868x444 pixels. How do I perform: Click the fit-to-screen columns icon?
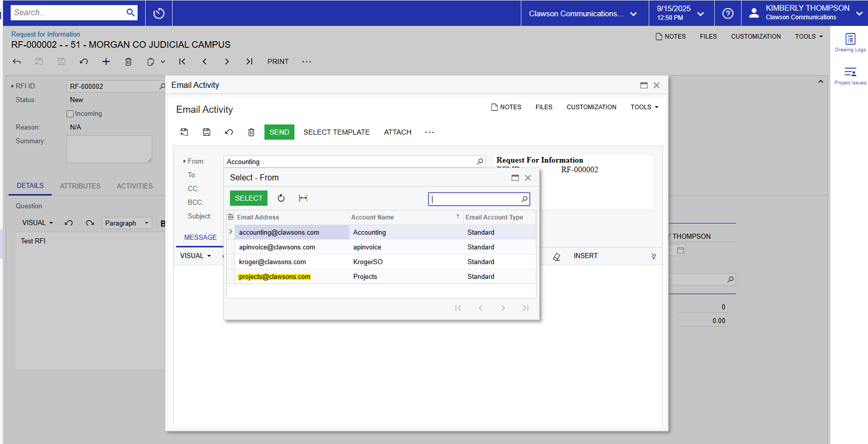click(303, 198)
